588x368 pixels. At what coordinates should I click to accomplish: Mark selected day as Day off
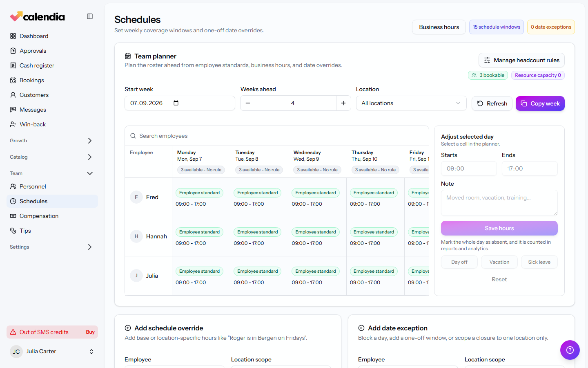459,262
